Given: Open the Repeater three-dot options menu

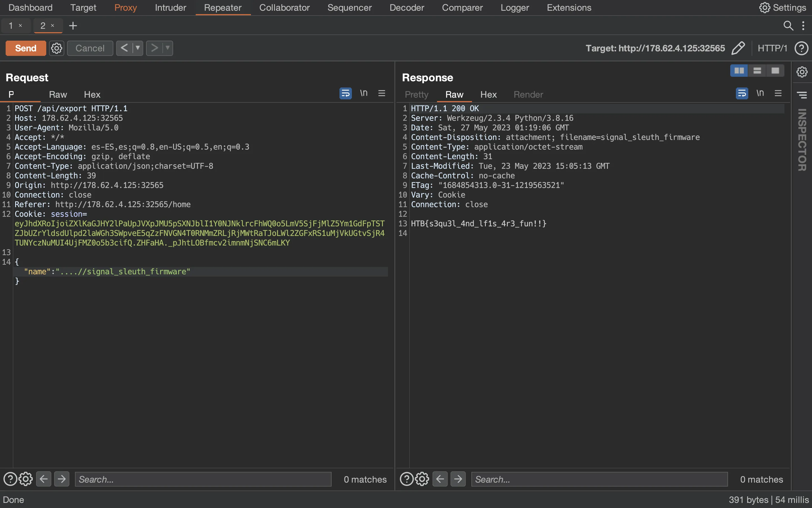Looking at the screenshot, I should (x=803, y=25).
